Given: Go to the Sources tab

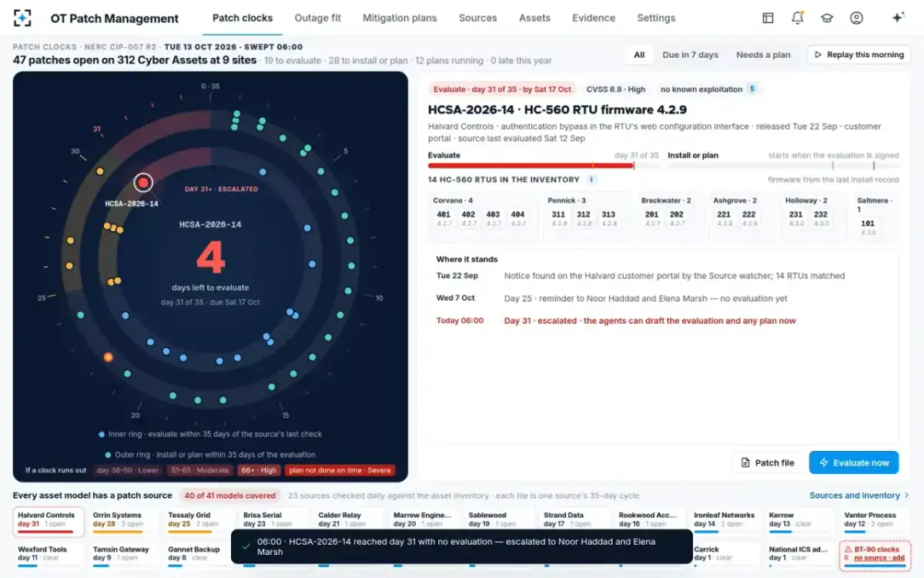Looking at the screenshot, I should [x=477, y=18].
